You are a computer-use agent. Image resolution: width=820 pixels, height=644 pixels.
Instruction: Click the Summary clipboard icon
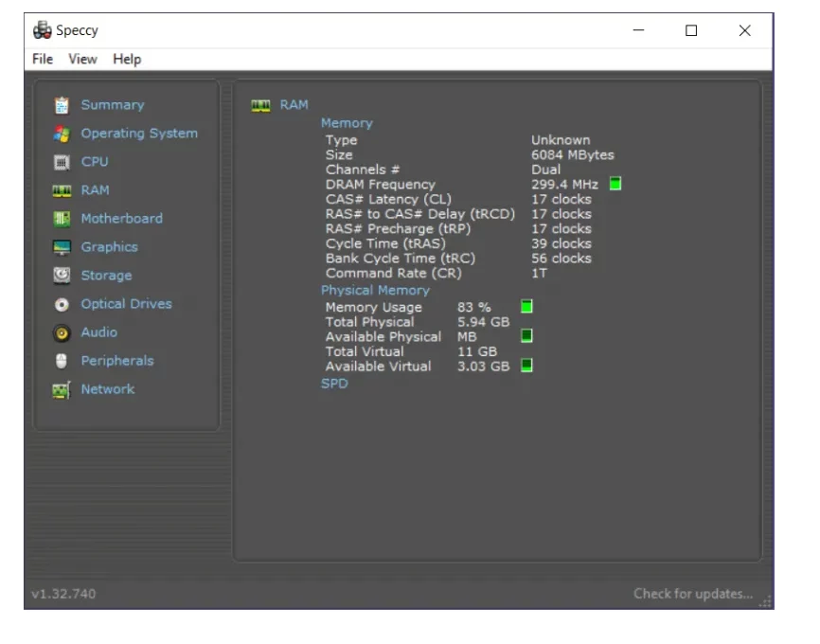(x=62, y=105)
